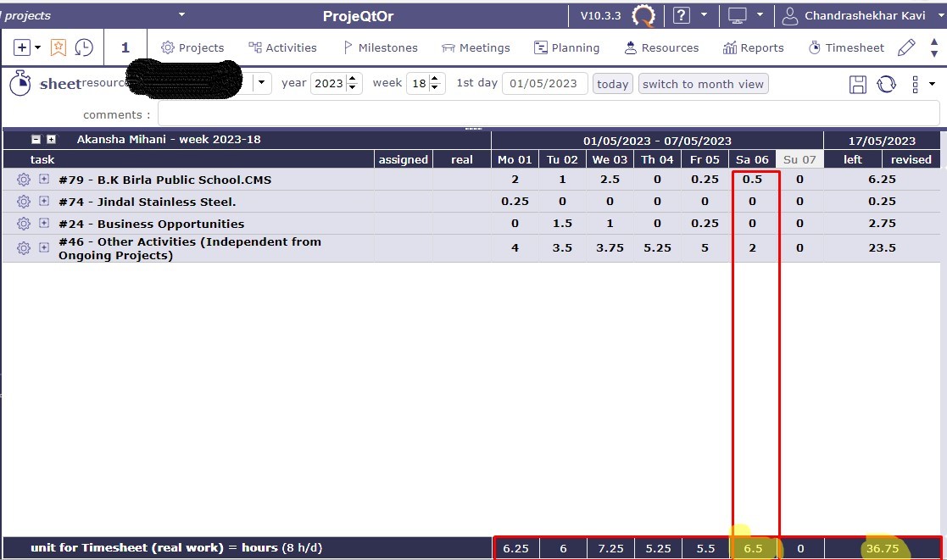Open the Meetings menu
Image resolution: width=947 pixels, height=560 pixels.
click(476, 47)
